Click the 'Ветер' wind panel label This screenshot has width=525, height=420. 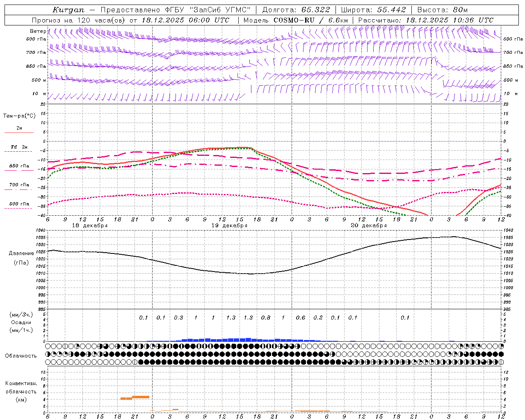tap(38, 31)
